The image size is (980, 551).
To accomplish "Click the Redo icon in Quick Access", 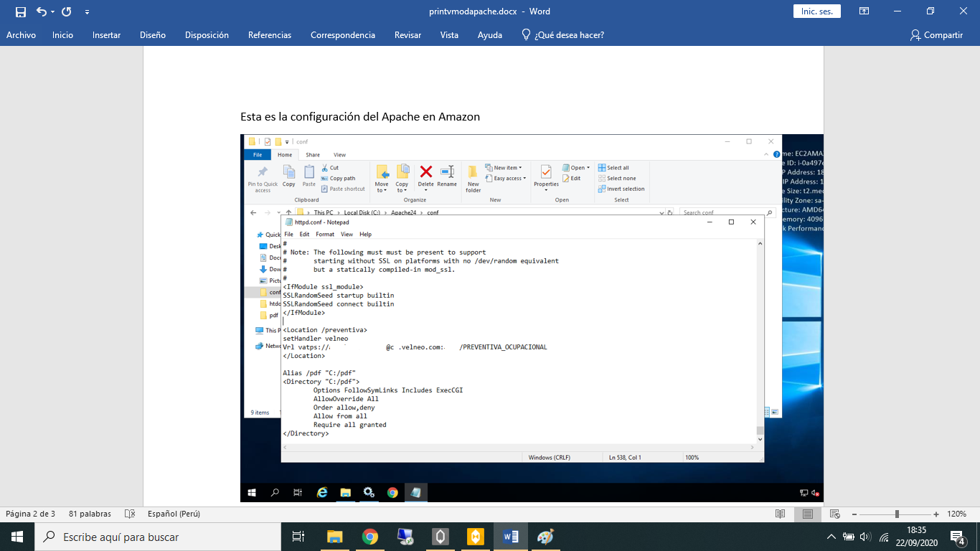I will point(67,11).
